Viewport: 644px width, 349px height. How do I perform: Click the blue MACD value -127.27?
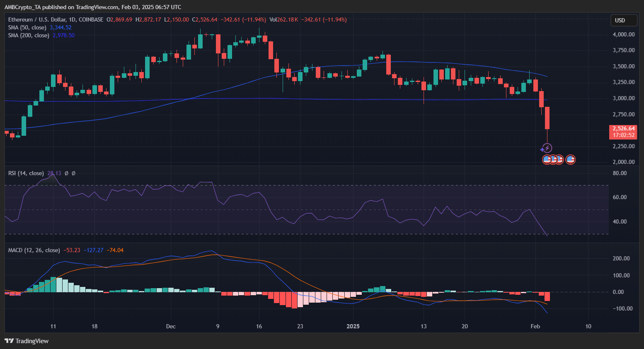tap(93, 250)
